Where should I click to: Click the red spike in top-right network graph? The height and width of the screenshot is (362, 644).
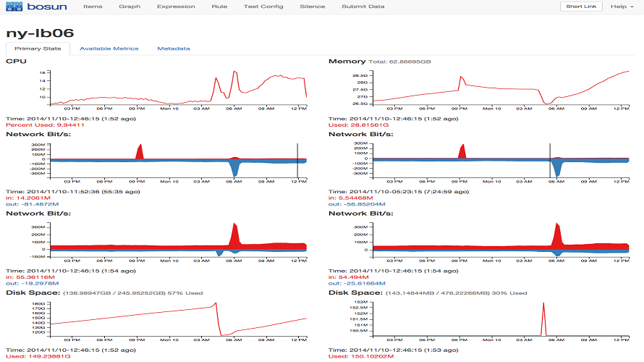(x=462, y=151)
